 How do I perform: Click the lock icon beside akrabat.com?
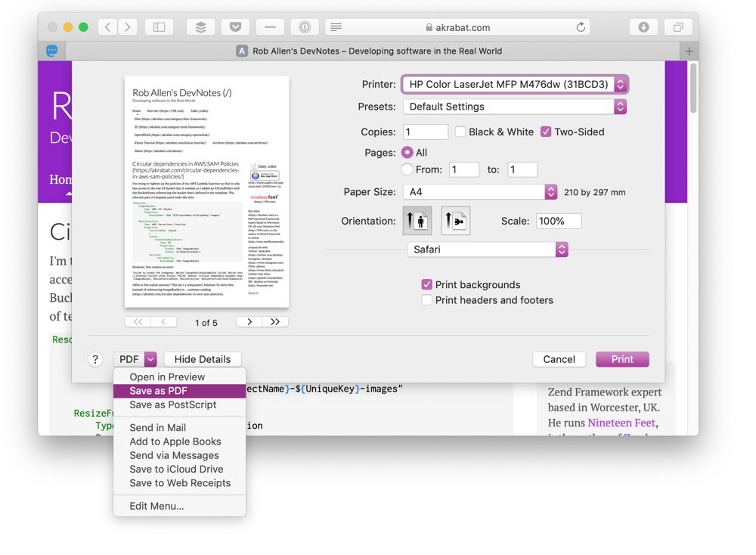pos(429,27)
